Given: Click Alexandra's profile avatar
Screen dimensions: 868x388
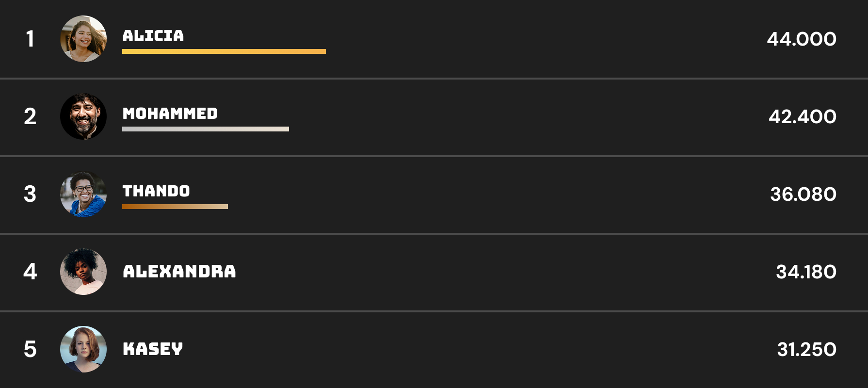Looking at the screenshot, I should (x=83, y=272).
